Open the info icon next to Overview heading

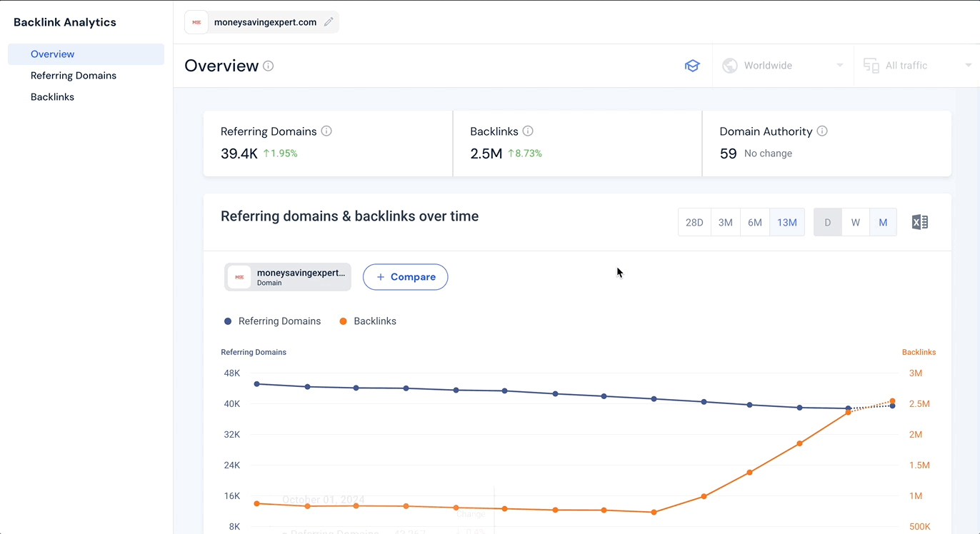coord(269,66)
